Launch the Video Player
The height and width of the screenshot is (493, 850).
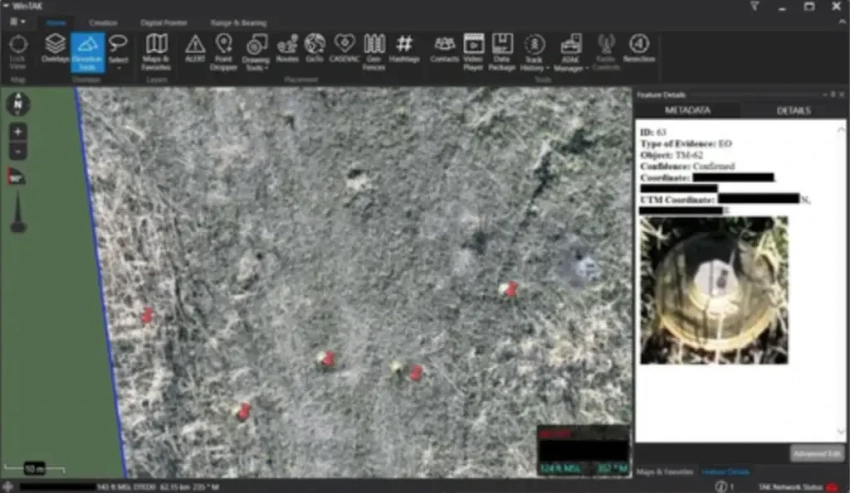point(474,48)
